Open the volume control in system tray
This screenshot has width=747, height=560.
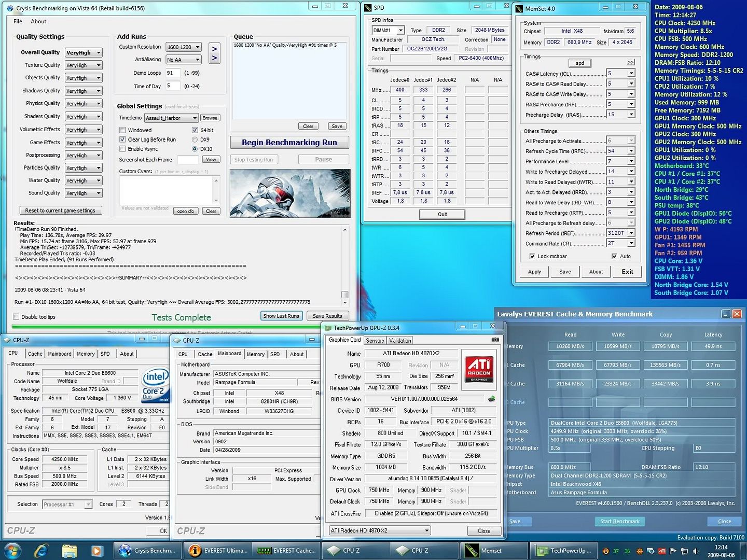695,551
